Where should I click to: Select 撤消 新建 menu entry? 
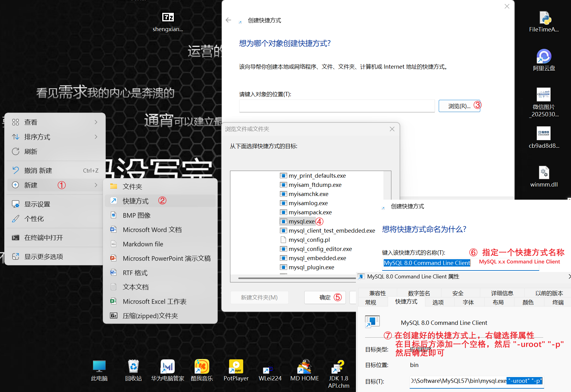click(55, 170)
